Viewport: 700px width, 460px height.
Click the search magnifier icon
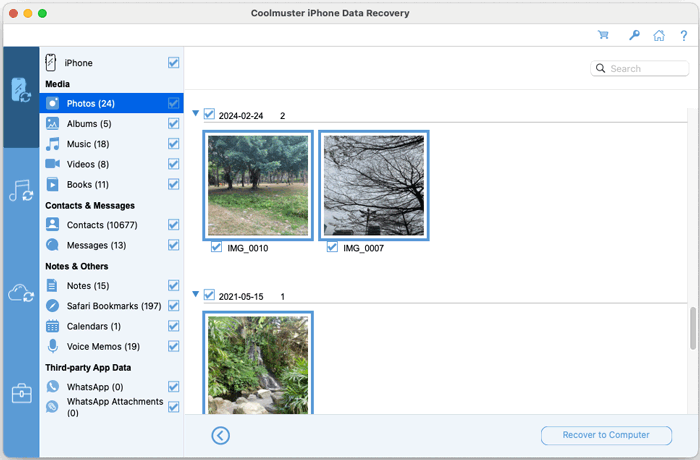point(600,68)
